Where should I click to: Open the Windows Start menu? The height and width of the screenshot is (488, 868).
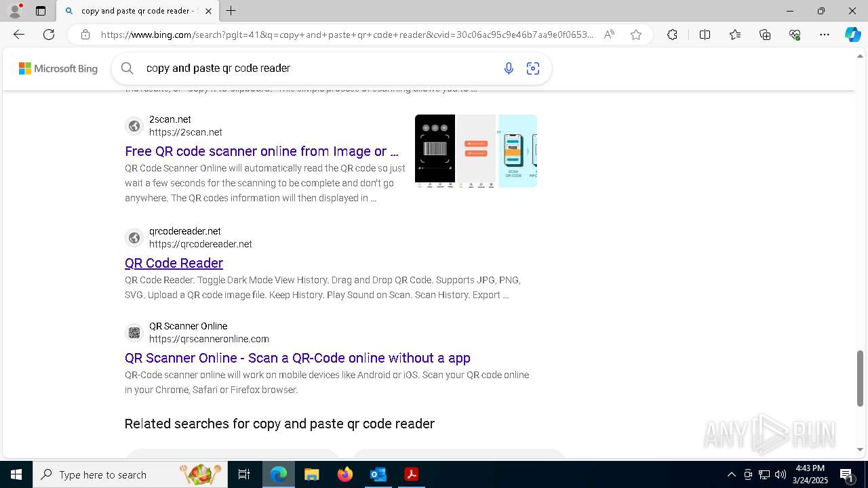(x=16, y=474)
